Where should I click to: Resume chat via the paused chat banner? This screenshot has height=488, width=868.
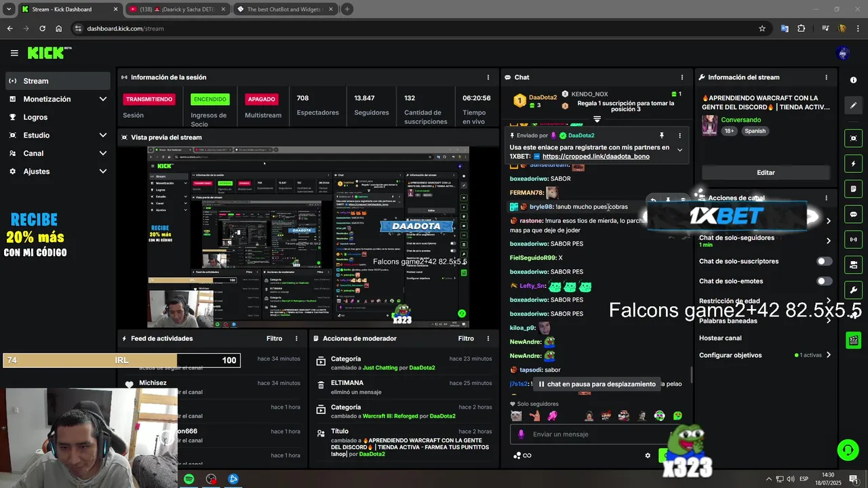tap(597, 384)
